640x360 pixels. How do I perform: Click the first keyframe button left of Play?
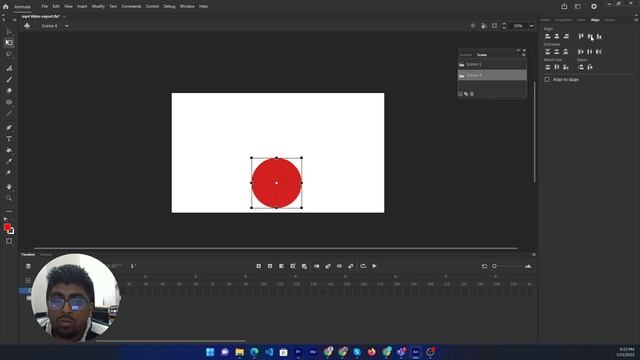(x=258, y=266)
